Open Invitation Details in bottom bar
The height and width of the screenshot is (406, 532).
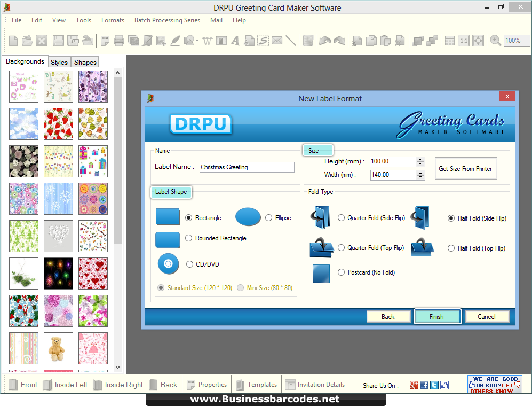(315, 385)
